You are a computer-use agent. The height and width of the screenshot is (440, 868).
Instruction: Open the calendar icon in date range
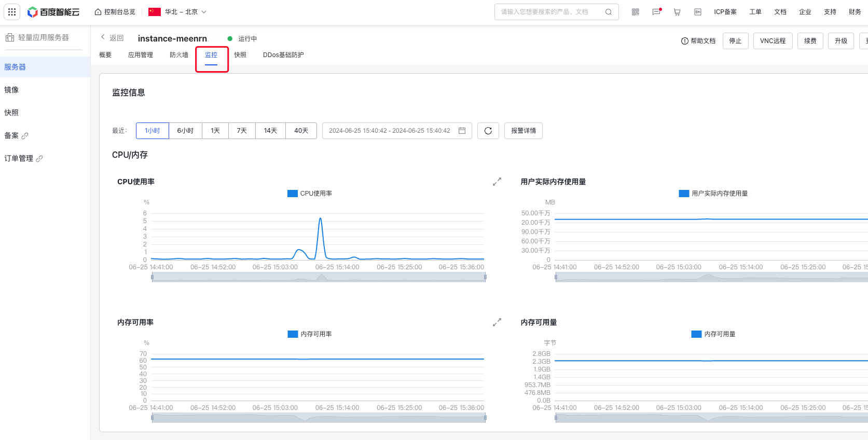pyautogui.click(x=462, y=131)
